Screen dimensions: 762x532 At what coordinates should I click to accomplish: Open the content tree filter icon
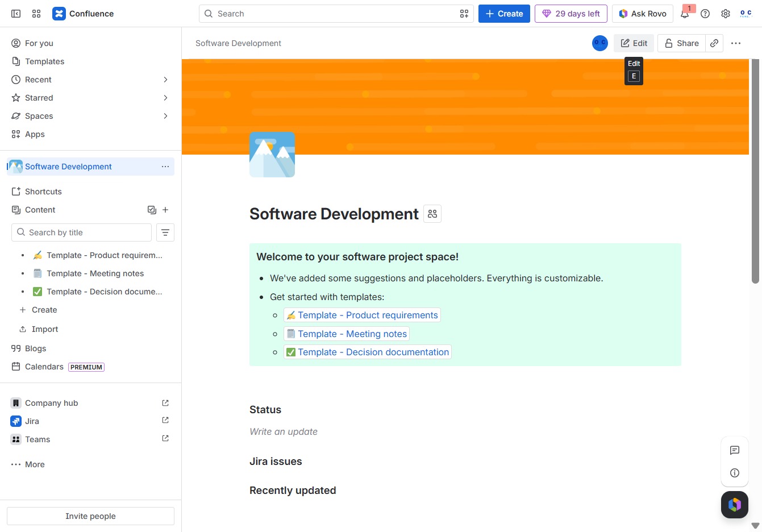pos(165,232)
